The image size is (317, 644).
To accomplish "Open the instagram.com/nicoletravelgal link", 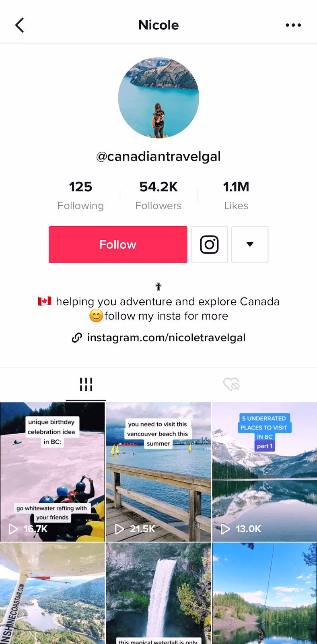I will (166, 338).
